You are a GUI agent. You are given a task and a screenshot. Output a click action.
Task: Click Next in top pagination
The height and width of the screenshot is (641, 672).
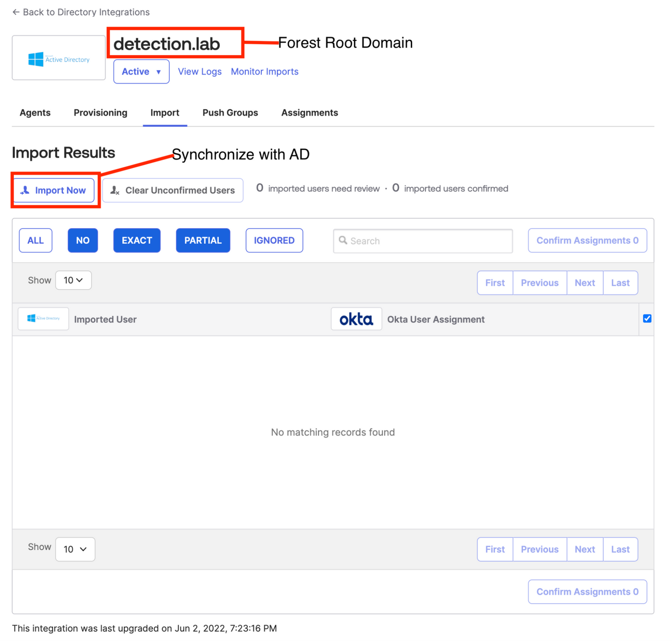pos(585,283)
